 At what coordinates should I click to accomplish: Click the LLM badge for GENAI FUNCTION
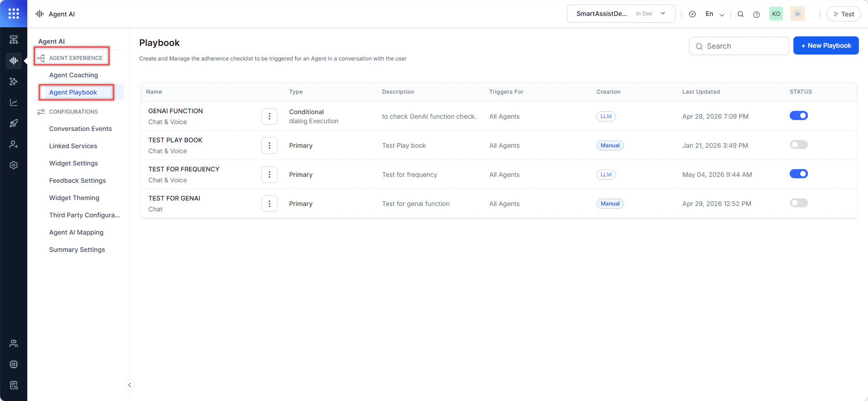click(x=606, y=116)
